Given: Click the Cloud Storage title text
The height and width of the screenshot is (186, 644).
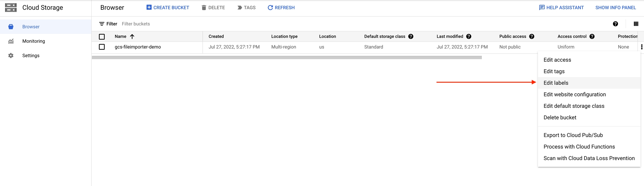Looking at the screenshot, I should point(43,8).
